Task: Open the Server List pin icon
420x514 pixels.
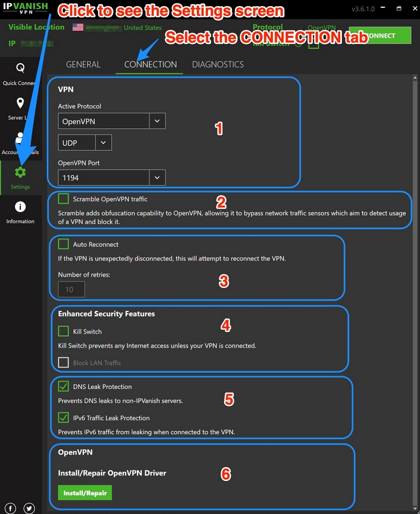Action: [x=20, y=103]
